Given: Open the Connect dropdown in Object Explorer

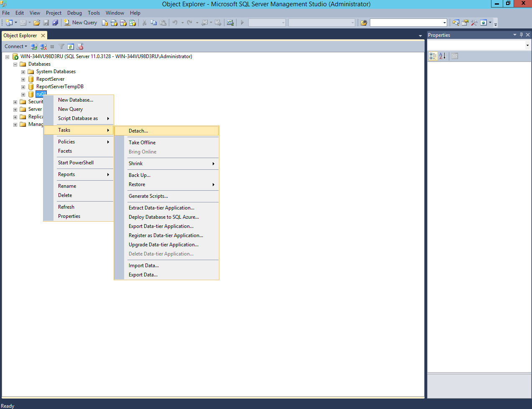Looking at the screenshot, I should (16, 46).
